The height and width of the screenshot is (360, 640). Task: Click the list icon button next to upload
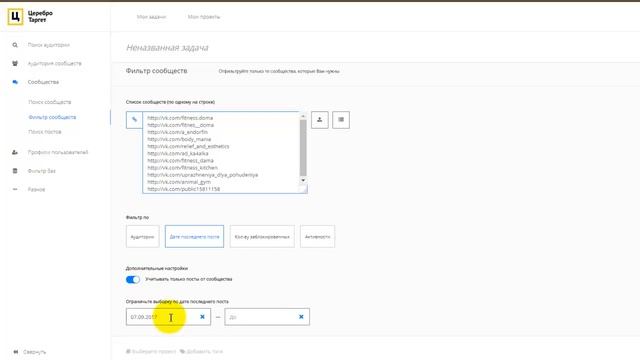(x=341, y=120)
